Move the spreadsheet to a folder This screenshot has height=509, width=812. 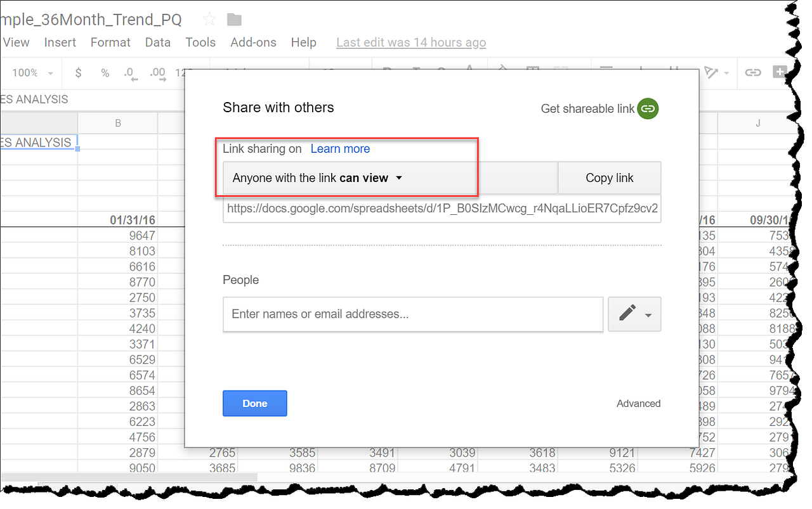coord(233,20)
